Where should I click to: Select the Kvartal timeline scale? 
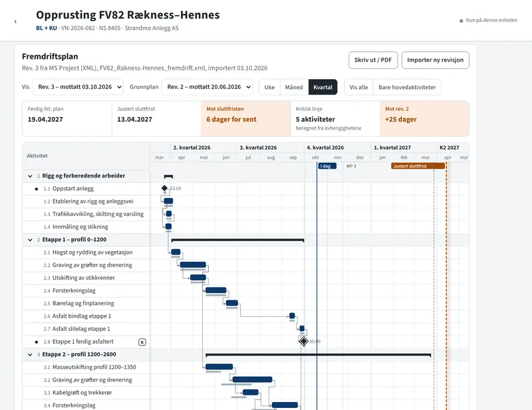(x=323, y=87)
